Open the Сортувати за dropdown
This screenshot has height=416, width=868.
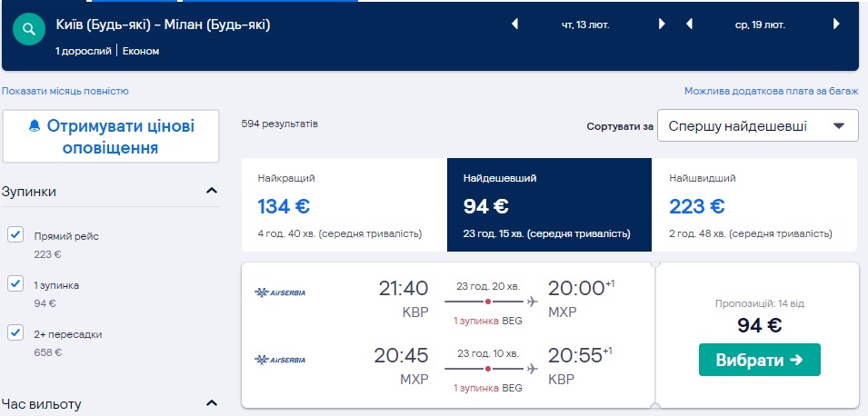coord(757,126)
